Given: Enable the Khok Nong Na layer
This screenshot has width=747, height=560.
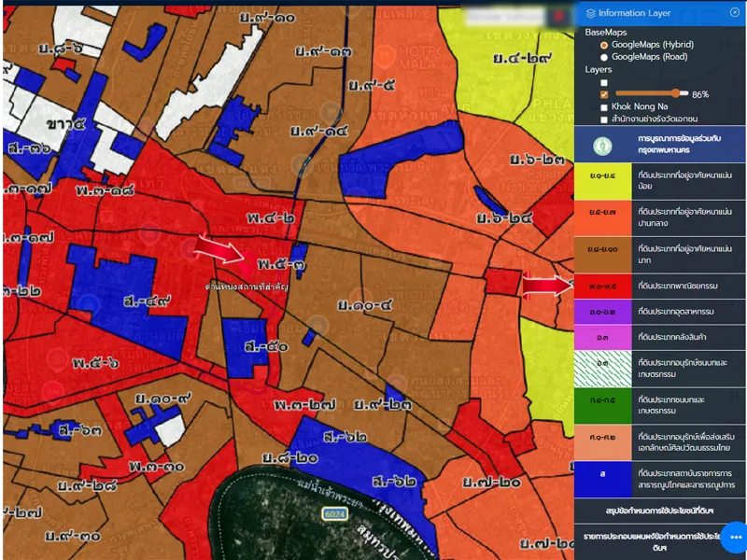Looking at the screenshot, I should tap(604, 107).
